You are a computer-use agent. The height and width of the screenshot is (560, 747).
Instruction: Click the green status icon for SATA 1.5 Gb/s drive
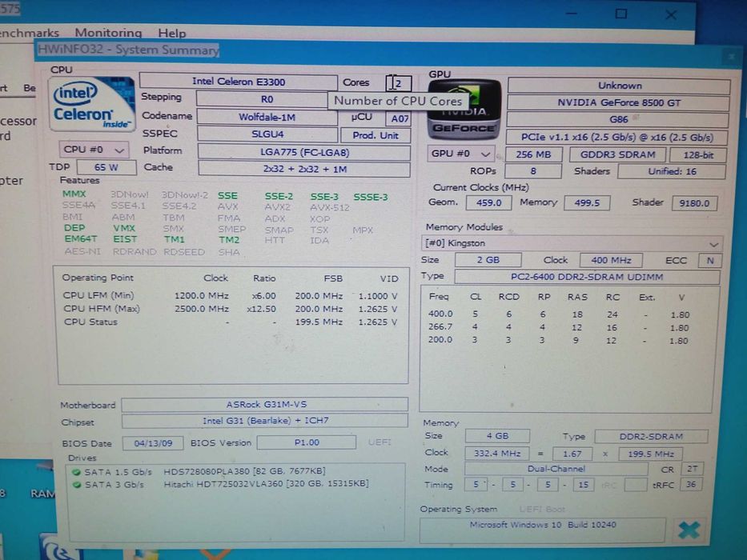pos(76,472)
